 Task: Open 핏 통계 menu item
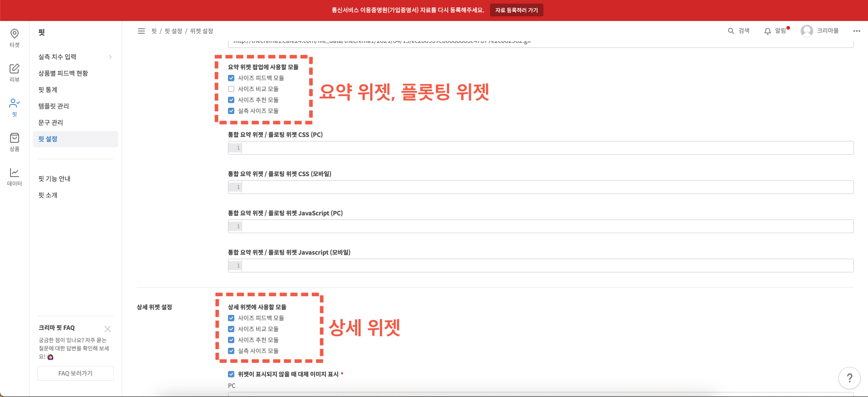(75, 90)
